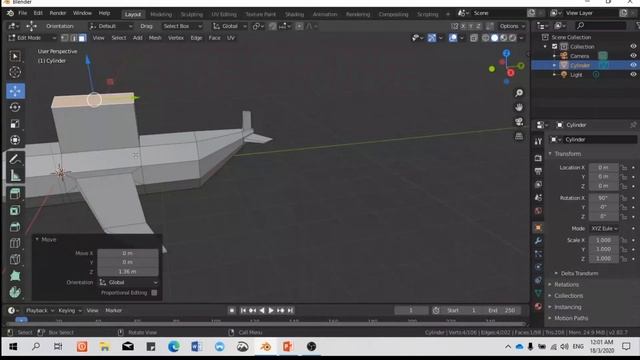Switch to the Modeling workspace tab
Image resolution: width=640 pixels, height=360 pixels.
click(161, 14)
